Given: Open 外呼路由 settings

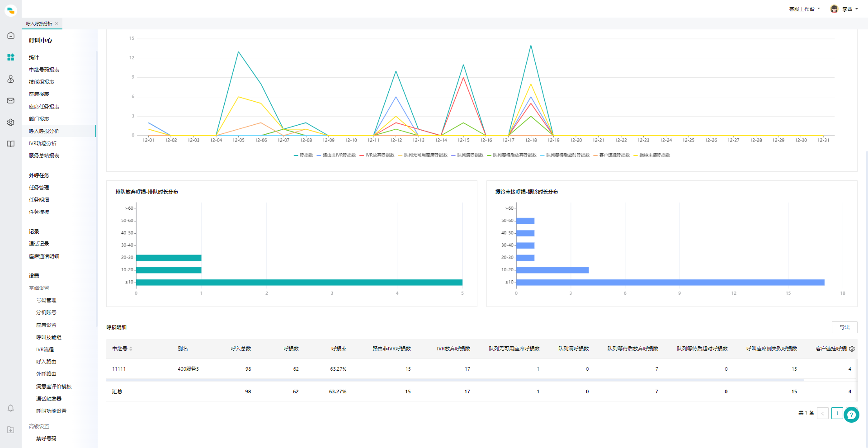Looking at the screenshot, I should 46,374.
